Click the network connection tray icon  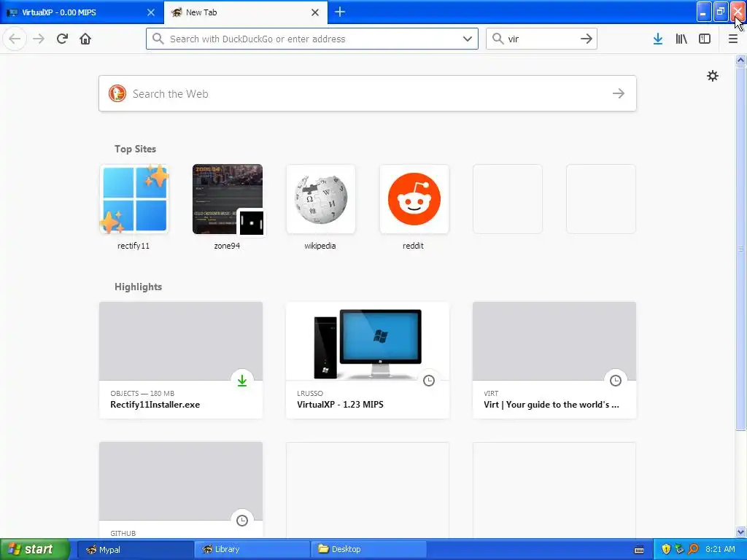(679, 549)
